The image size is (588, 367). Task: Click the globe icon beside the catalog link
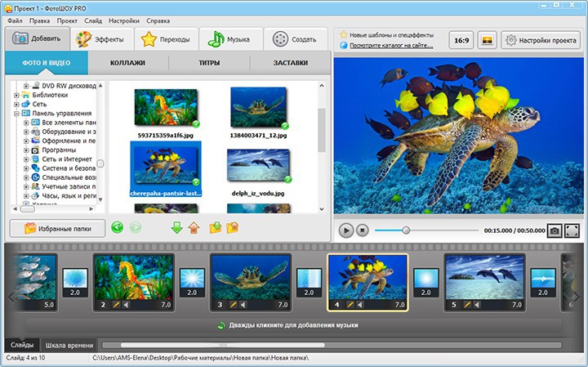[x=344, y=46]
